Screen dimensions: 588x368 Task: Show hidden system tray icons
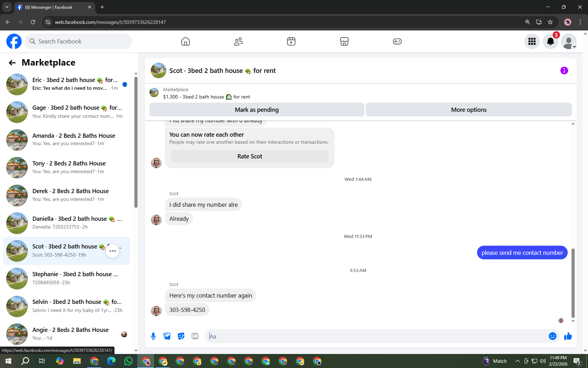tap(517, 361)
